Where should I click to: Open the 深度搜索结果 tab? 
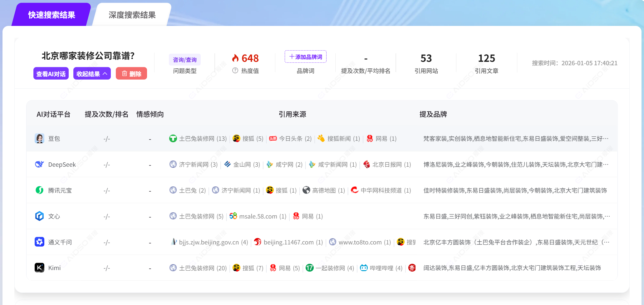click(132, 15)
